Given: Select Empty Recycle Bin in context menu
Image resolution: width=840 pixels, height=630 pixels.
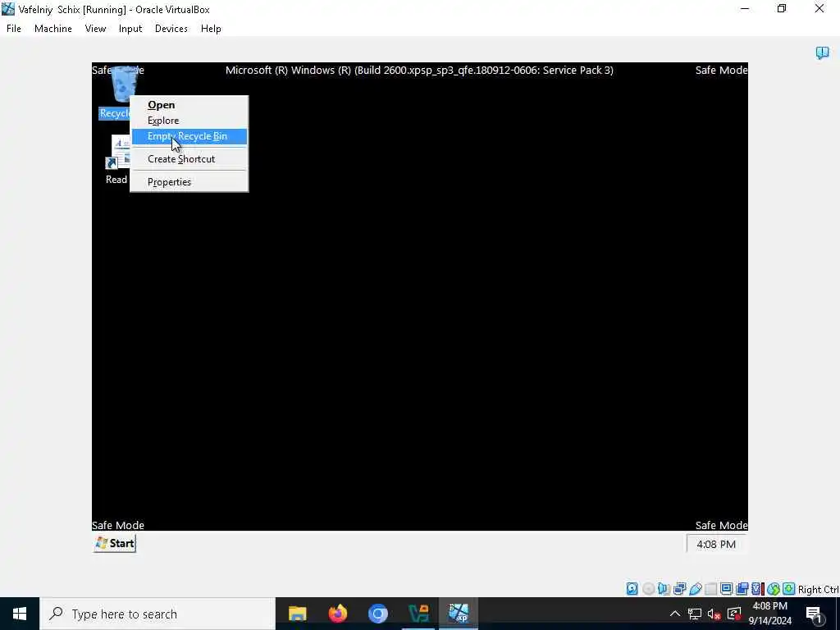Looking at the screenshot, I should click(189, 136).
